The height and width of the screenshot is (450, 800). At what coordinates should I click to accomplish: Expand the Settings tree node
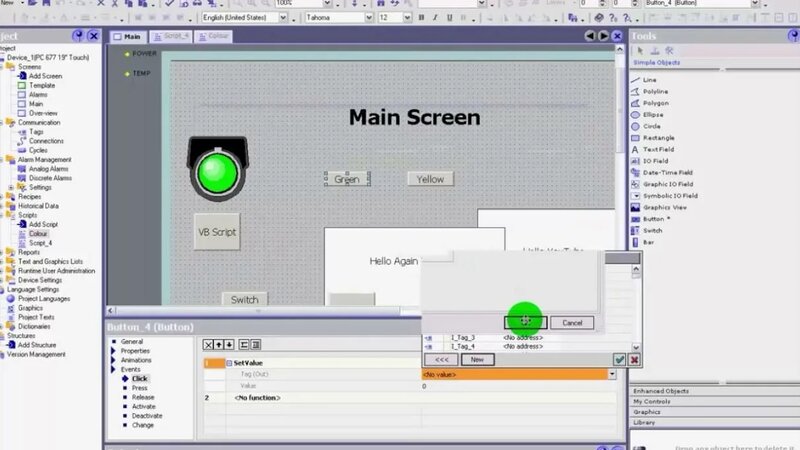coord(11,187)
